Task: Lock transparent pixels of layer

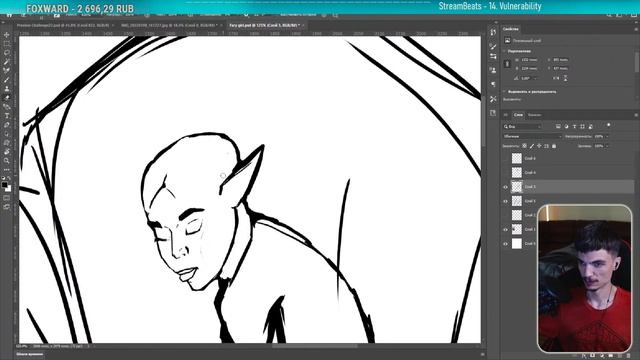Action: [524, 146]
